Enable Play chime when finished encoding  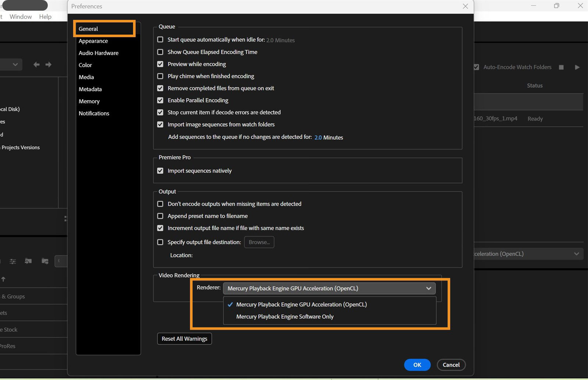[x=160, y=76]
